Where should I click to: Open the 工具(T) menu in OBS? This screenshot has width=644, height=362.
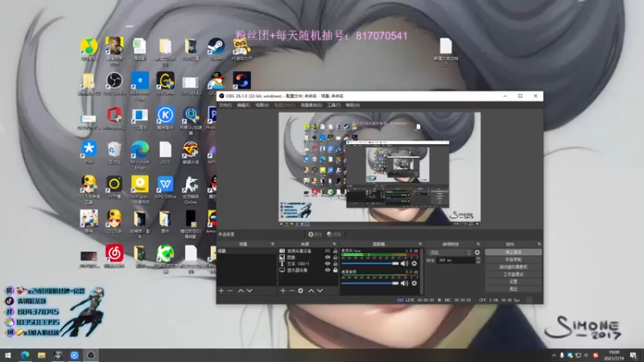[x=333, y=105]
